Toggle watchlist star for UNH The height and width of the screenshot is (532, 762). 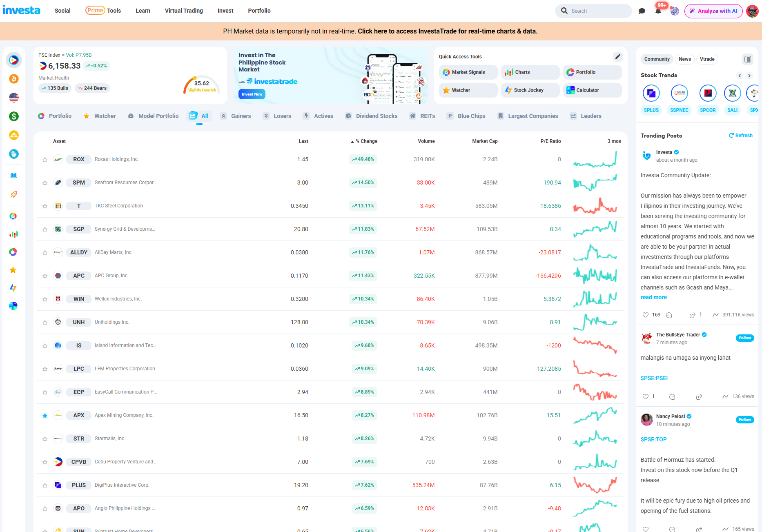coord(45,323)
